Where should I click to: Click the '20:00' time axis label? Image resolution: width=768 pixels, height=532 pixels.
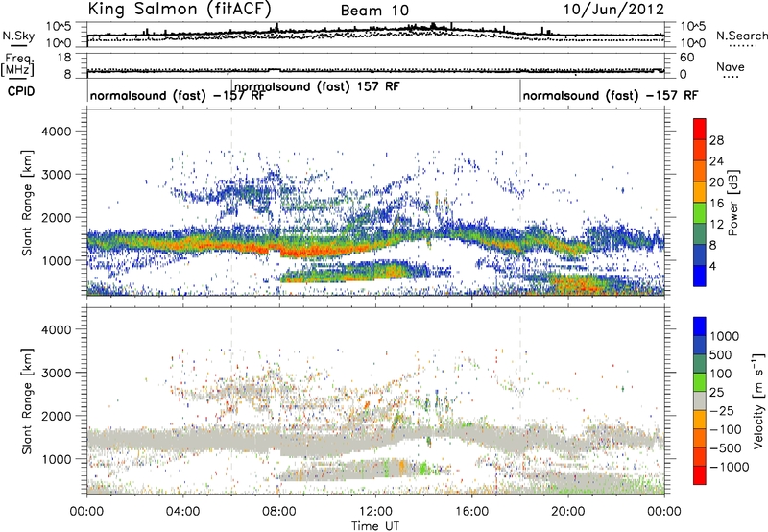click(567, 512)
